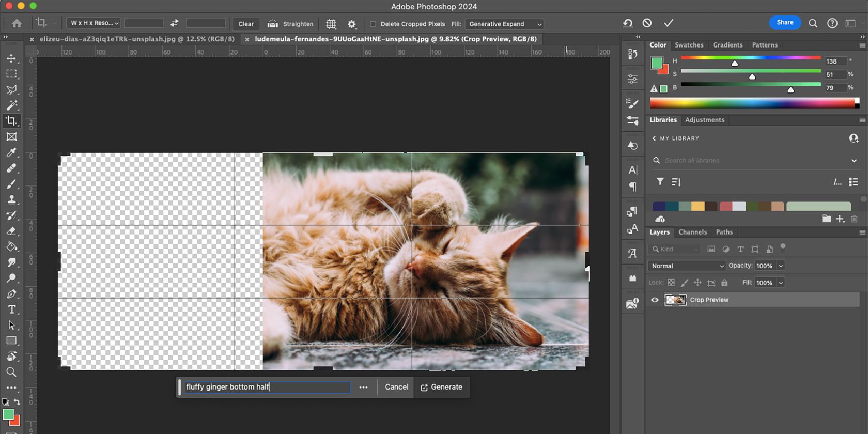Click the Generate button

[x=442, y=387]
